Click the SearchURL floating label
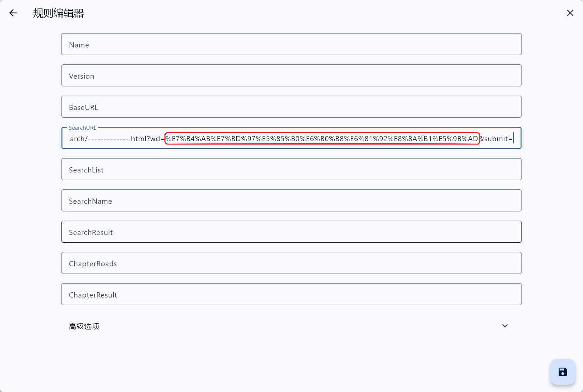Screen dimensions: 583x392 82,128
